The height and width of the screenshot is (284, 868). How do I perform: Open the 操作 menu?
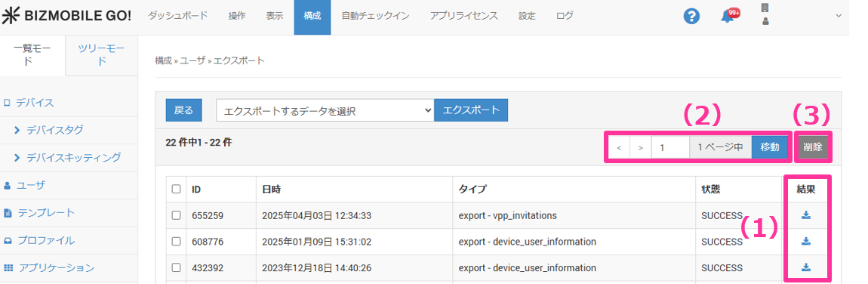click(x=236, y=16)
